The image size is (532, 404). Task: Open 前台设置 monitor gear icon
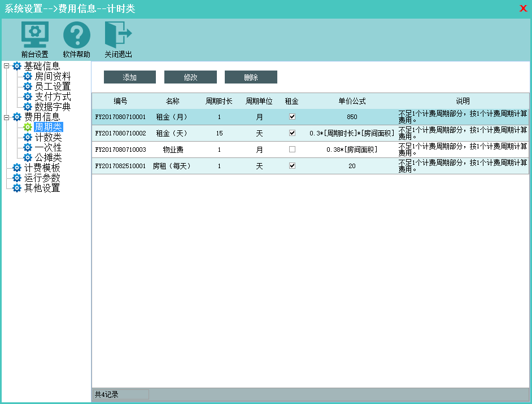(34, 35)
